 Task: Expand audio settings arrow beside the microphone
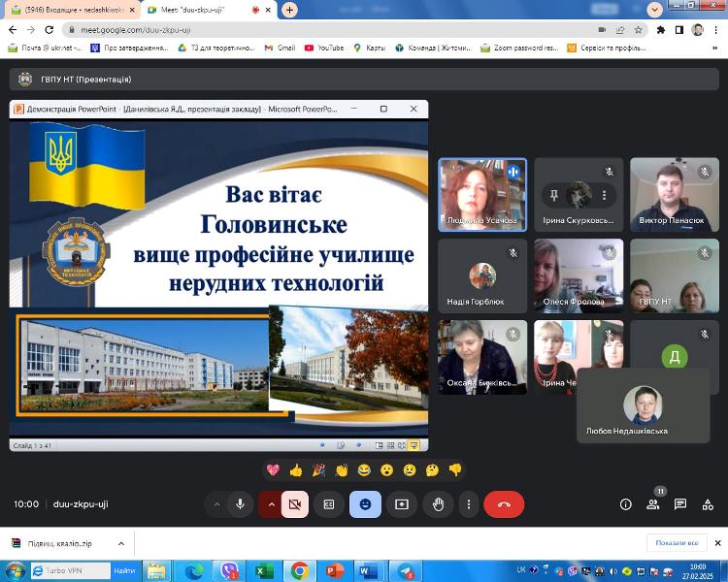coord(216,504)
